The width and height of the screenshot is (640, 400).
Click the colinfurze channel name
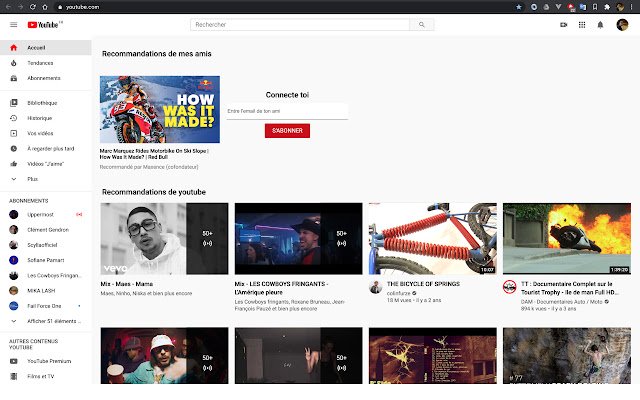[399, 293]
